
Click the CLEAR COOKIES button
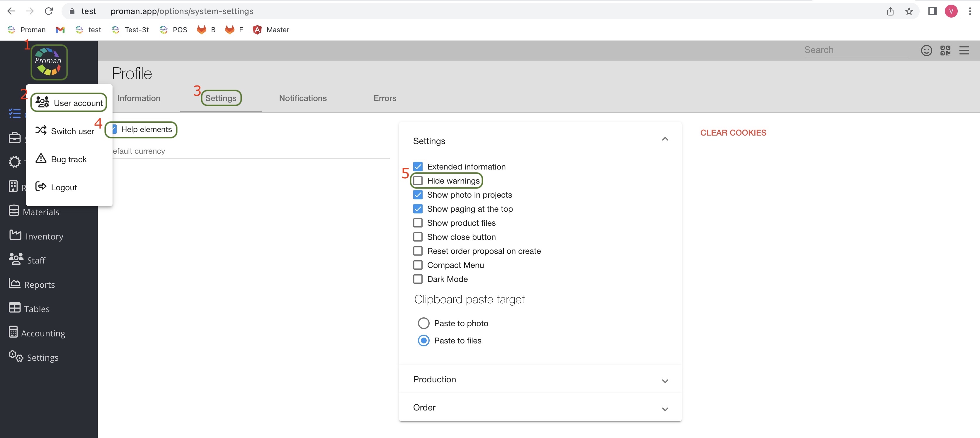pyautogui.click(x=733, y=133)
